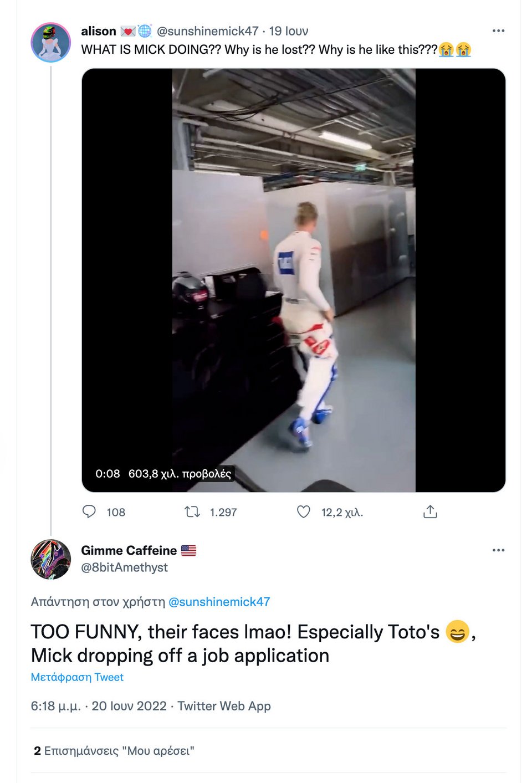This screenshot has width=532, height=783.
Task: Click Gimme Caffeine's helmet avatar
Action: pyautogui.click(x=50, y=559)
